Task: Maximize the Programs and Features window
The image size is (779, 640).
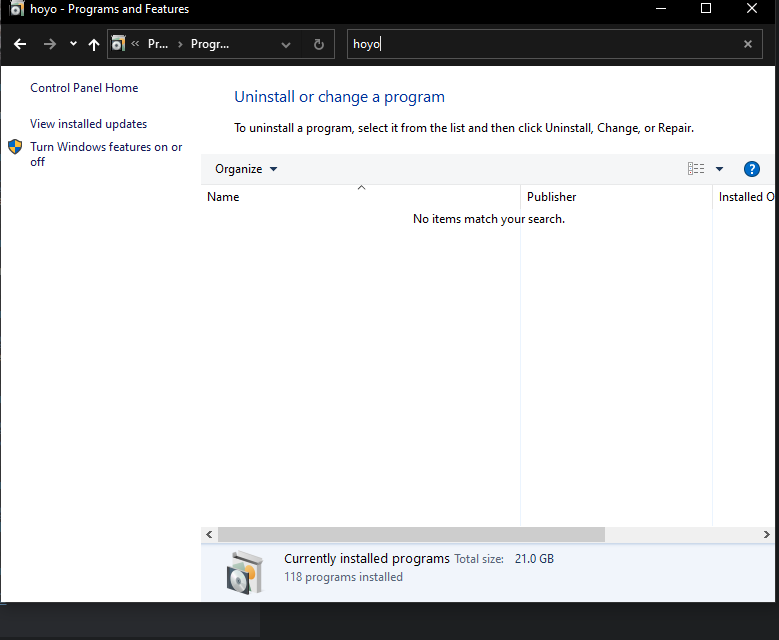Action: [x=706, y=8]
